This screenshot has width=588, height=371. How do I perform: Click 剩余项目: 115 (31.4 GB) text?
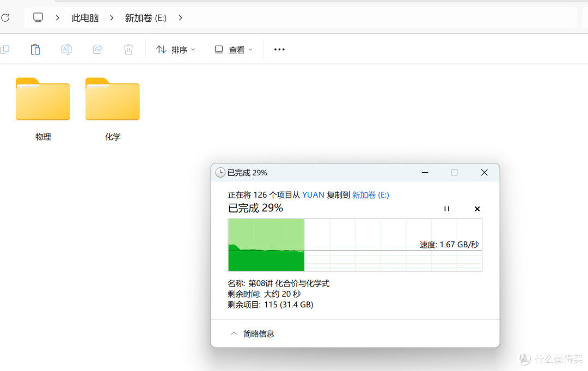click(271, 305)
